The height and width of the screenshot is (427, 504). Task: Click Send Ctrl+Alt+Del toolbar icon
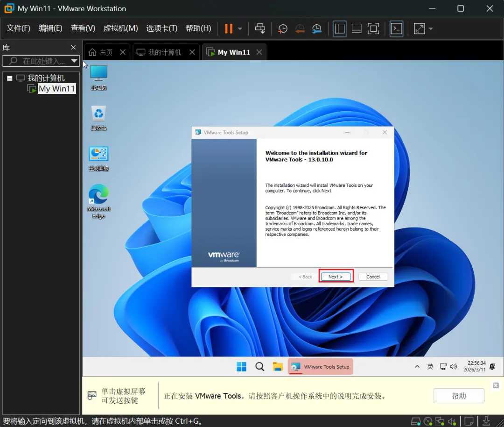click(260, 28)
